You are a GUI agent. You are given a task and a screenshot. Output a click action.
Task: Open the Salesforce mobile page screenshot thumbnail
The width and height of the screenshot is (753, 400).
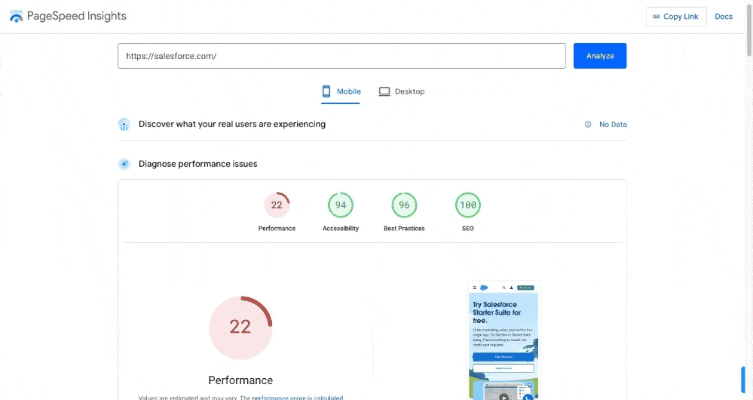[503, 340]
